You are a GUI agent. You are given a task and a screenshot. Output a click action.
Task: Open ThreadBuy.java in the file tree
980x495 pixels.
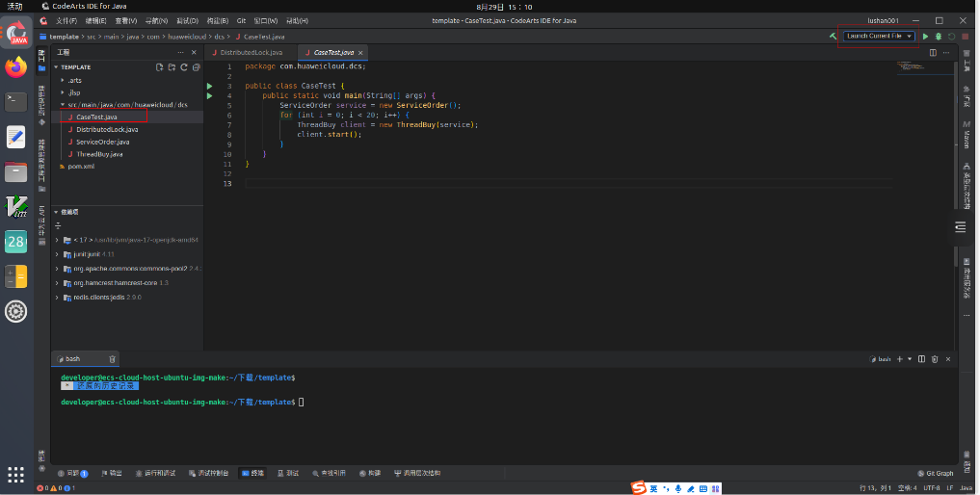[x=99, y=154]
